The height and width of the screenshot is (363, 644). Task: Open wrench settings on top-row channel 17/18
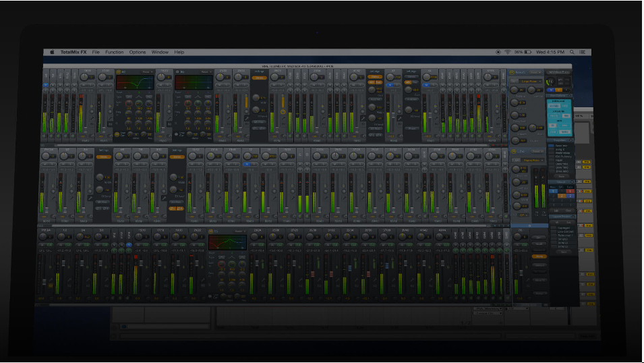(111, 118)
